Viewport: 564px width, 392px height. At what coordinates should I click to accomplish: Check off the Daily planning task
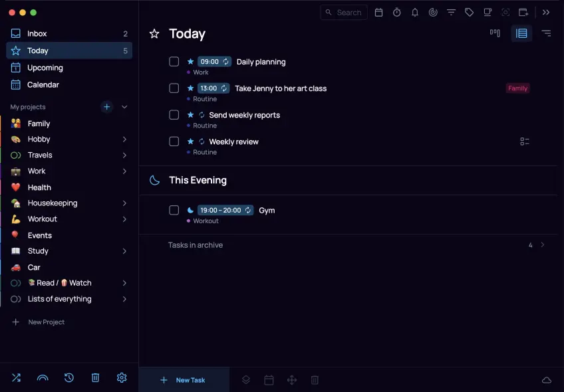[x=174, y=62]
